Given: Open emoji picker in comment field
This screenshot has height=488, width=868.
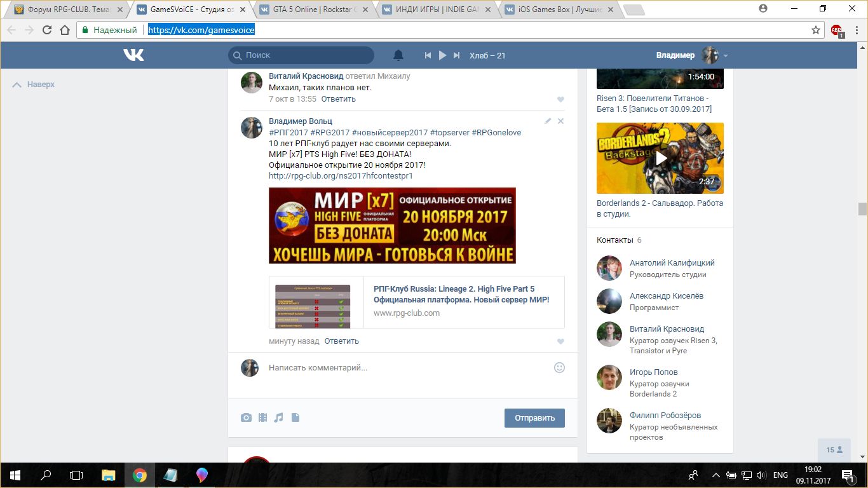Looking at the screenshot, I should click(559, 367).
